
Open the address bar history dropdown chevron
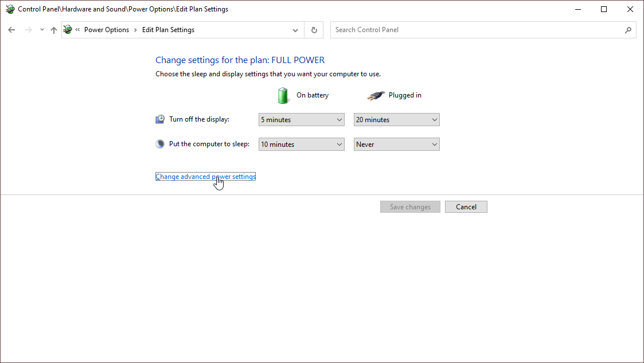point(295,30)
